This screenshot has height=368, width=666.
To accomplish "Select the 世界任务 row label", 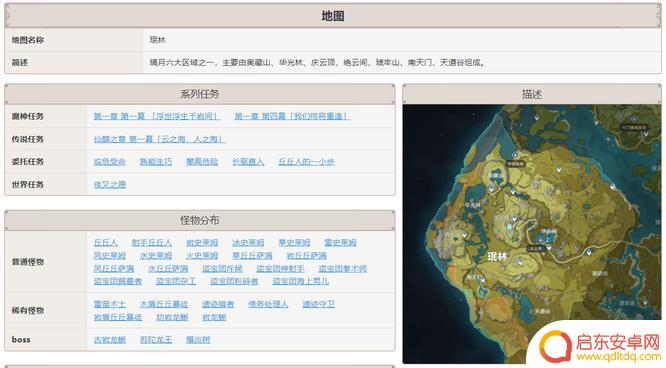I will (x=28, y=184).
